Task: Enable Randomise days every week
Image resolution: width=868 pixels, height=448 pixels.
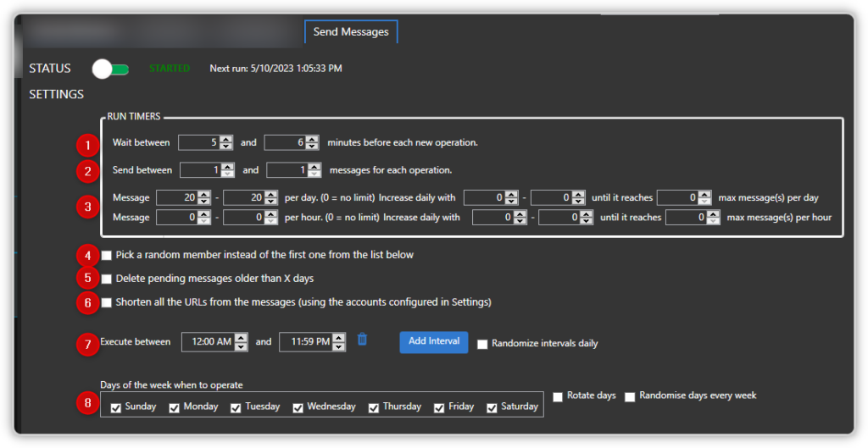Action: coord(630,396)
